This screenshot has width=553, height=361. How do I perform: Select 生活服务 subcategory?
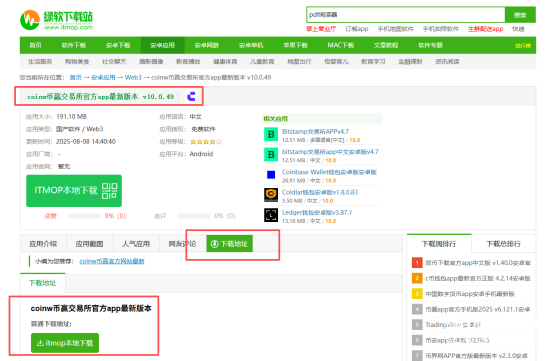40,61
